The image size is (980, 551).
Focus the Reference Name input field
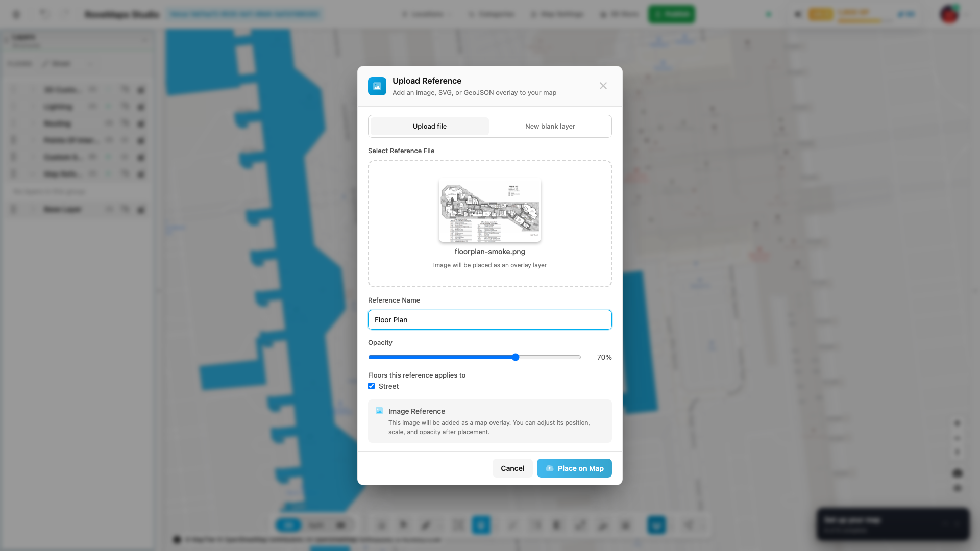pos(490,320)
